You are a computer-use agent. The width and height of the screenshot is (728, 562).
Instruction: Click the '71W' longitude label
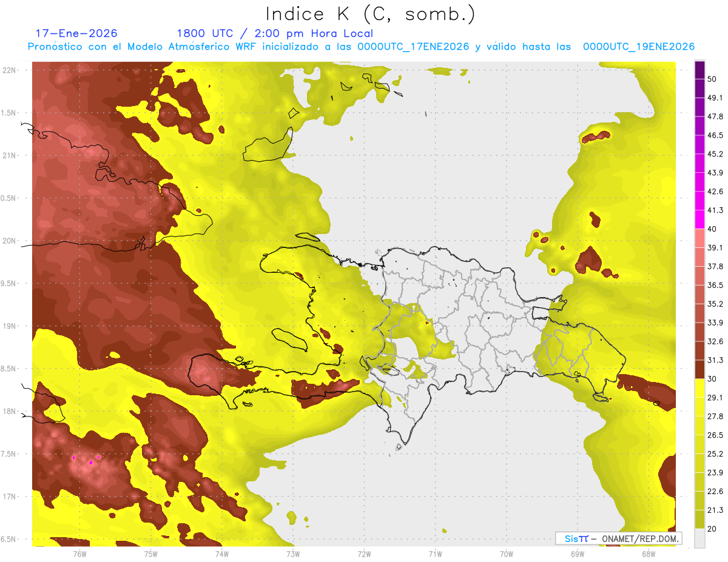[x=435, y=555]
